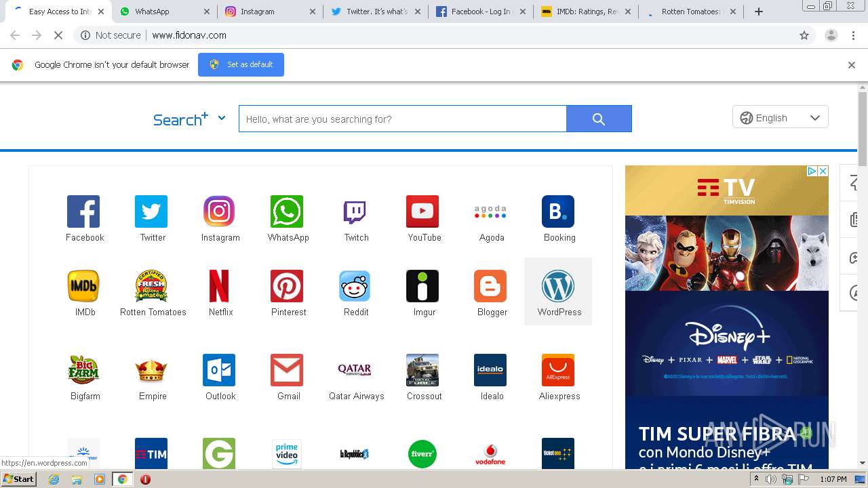Switch to the IMDb: Ratings tab
This screenshot has width=868, height=488.
click(x=587, y=12)
